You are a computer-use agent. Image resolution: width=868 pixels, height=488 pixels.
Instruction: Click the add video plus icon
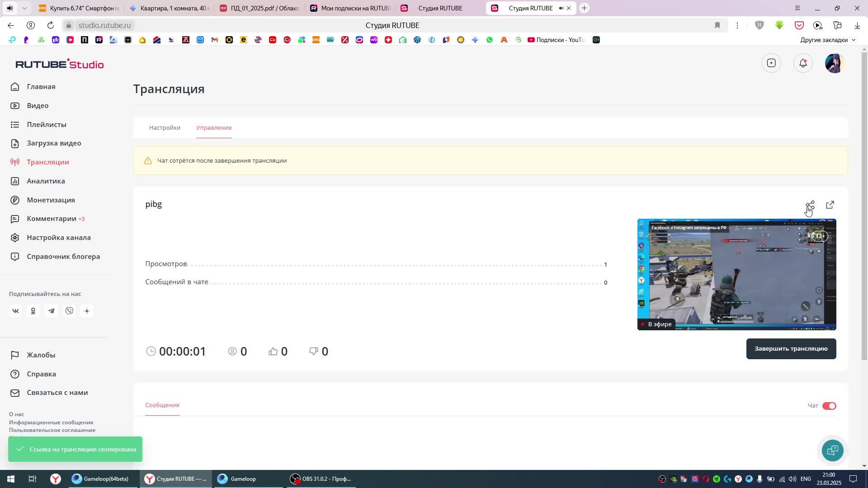[x=771, y=63]
